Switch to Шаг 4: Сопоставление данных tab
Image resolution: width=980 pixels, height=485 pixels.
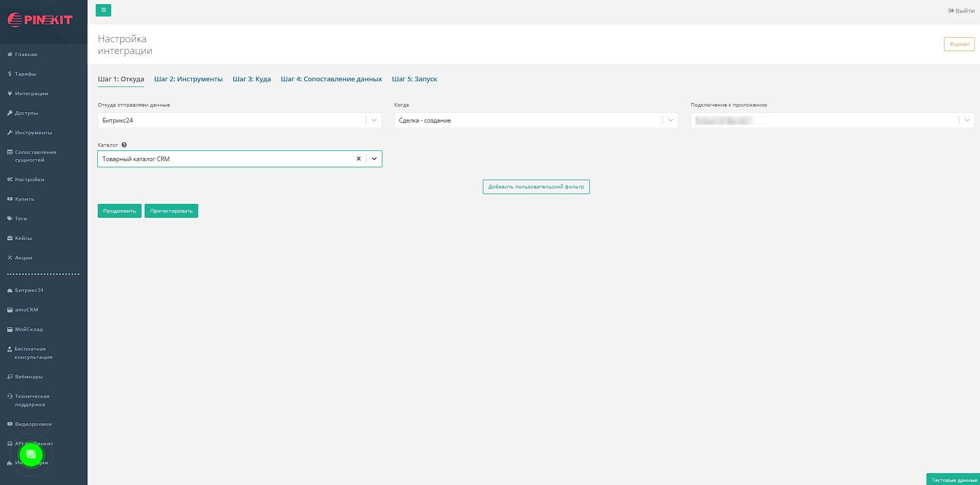pyautogui.click(x=331, y=79)
